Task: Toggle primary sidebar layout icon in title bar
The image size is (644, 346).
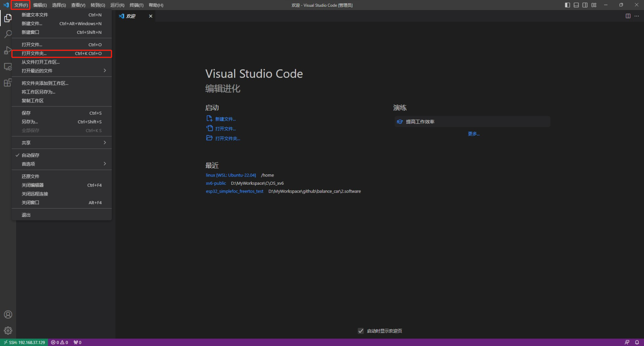Action: pos(567,5)
